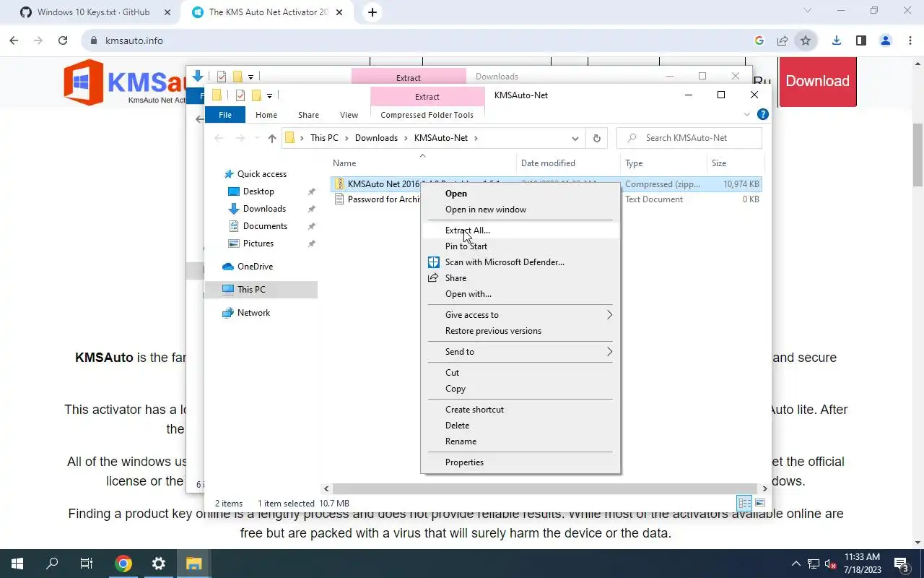Open Chrome profile icon

point(885,40)
